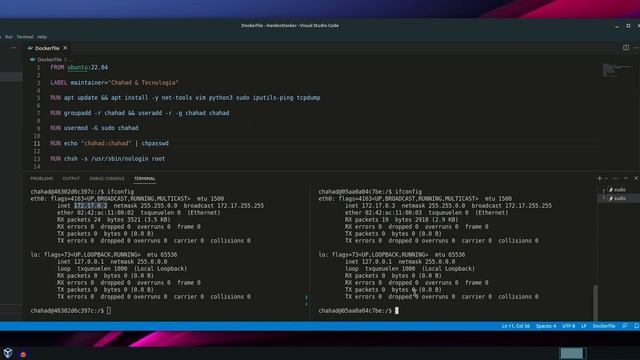This screenshot has height=360, width=640.
Task: Focus the left terminal prompt chahad@46302d6c397c
Action: click(67, 311)
